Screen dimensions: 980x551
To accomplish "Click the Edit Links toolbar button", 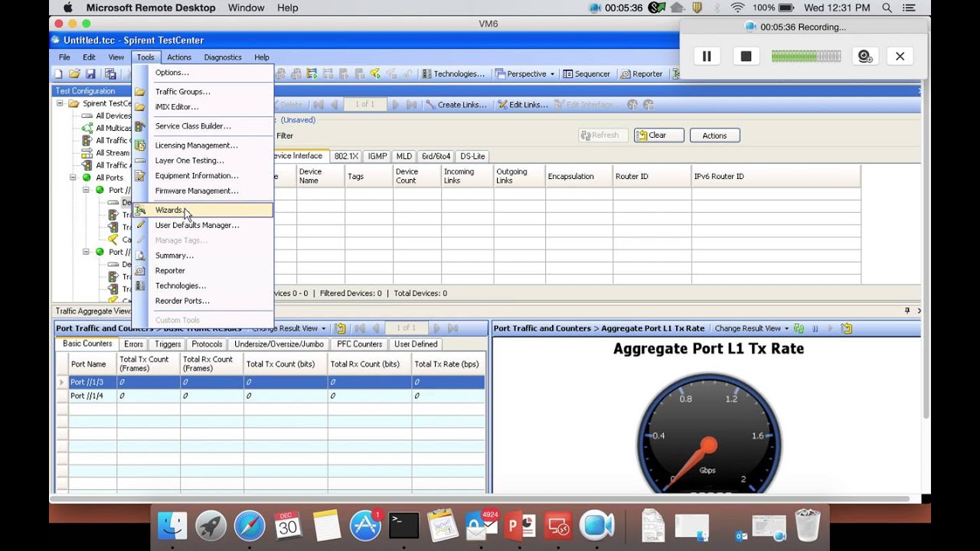I will (x=523, y=105).
